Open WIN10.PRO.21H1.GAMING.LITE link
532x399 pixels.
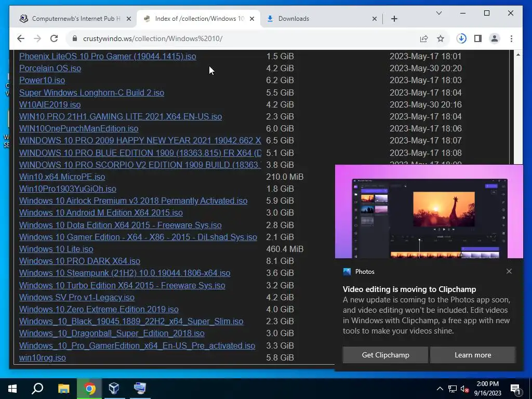coord(121,117)
